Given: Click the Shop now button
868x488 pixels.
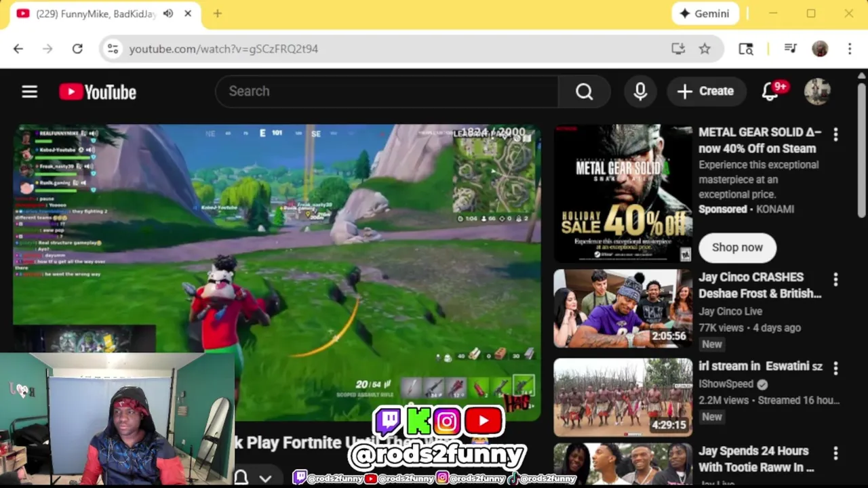Looking at the screenshot, I should pyautogui.click(x=737, y=247).
